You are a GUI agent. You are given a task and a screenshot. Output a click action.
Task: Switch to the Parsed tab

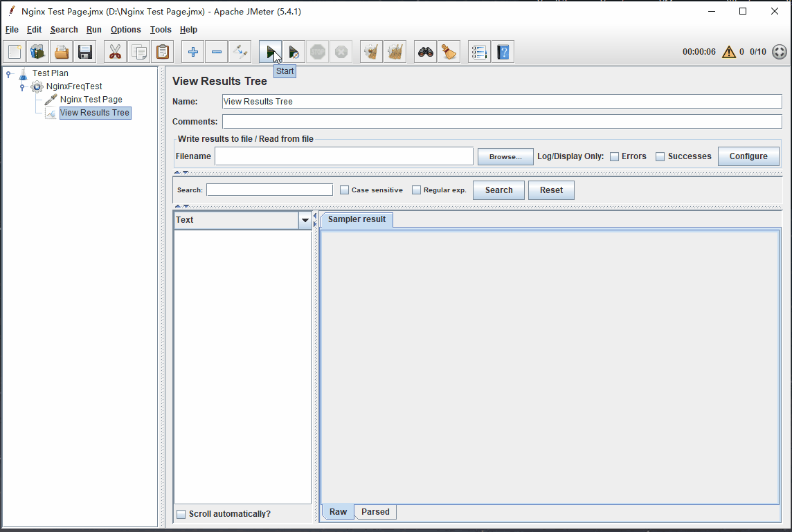pyautogui.click(x=375, y=512)
